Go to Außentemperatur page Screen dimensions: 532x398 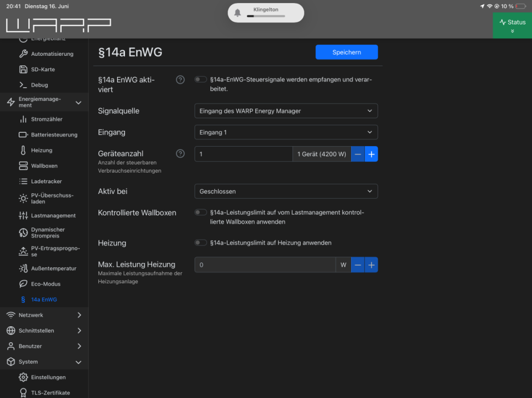click(54, 268)
